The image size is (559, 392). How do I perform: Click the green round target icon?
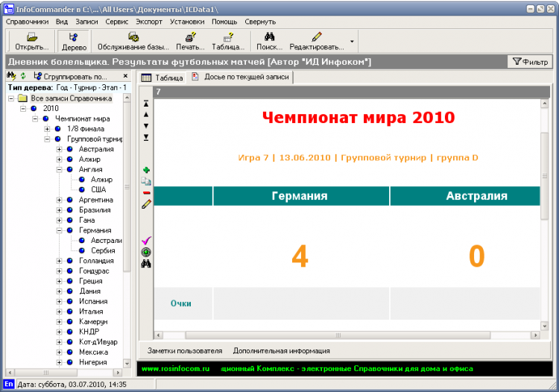[x=146, y=253]
